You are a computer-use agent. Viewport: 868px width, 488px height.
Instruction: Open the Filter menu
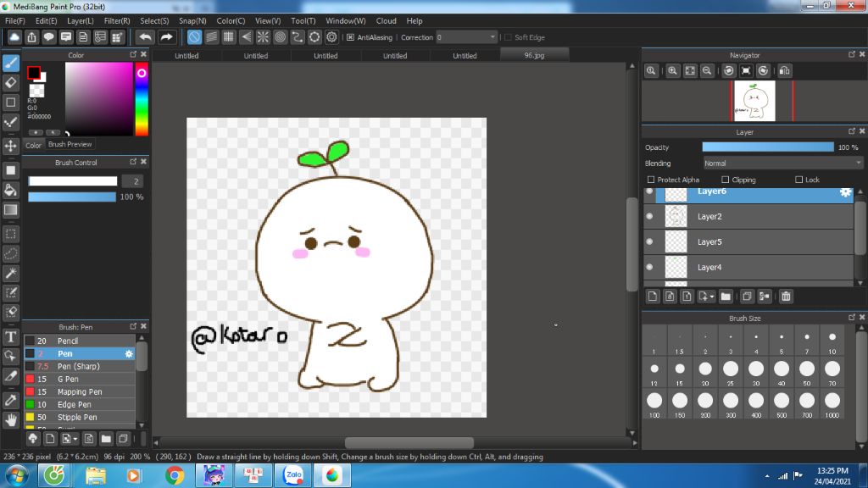click(117, 21)
